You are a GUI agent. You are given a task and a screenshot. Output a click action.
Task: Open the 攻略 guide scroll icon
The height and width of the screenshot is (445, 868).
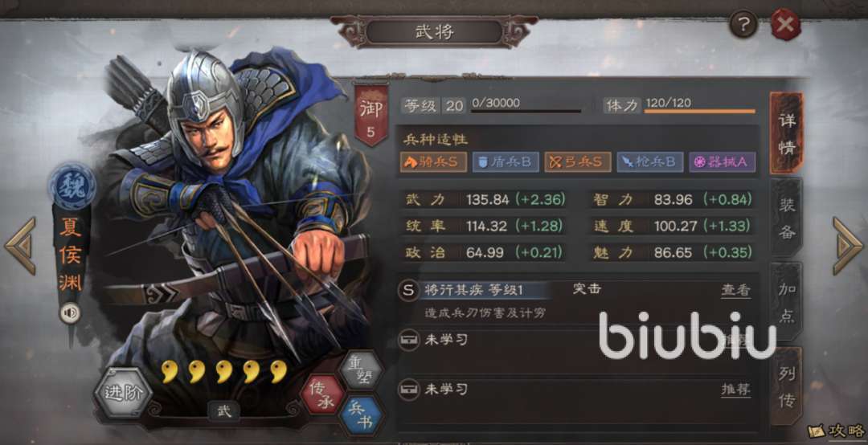click(x=836, y=431)
